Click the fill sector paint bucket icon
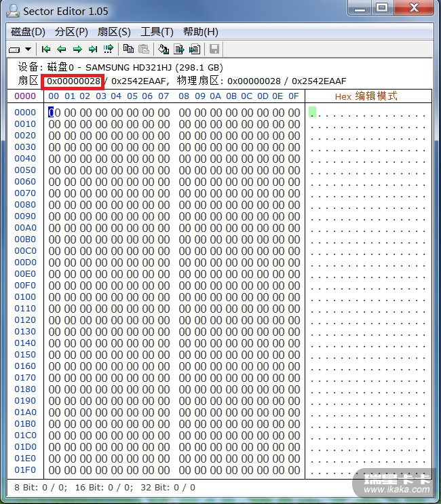Screen dimensions: 441x504 (164, 49)
